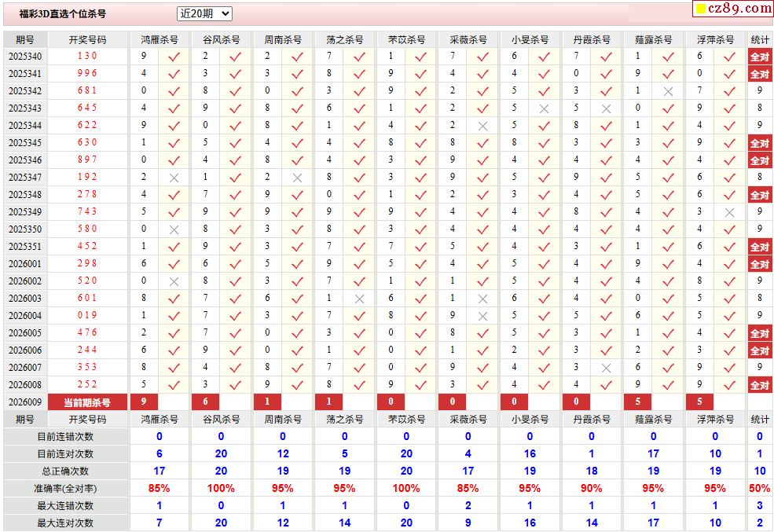
Task: Click the 100% accuracy value under 谷风杀号
Action: 221,488
